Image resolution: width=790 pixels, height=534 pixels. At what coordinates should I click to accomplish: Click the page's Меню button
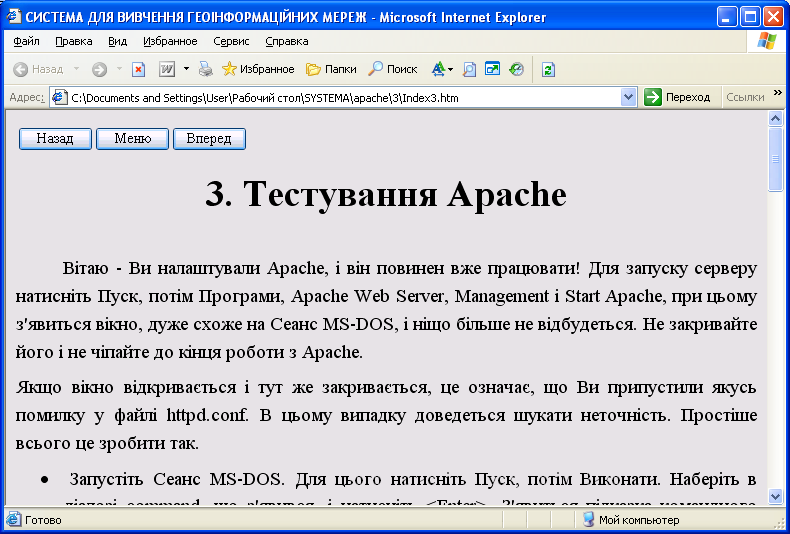pyautogui.click(x=133, y=139)
